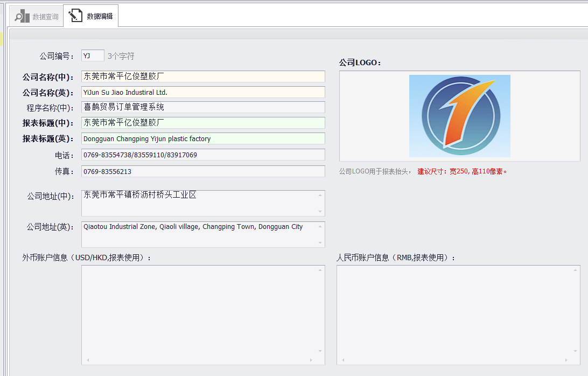Click scroll down arrow in 外币账户信息 box

(320, 351)
